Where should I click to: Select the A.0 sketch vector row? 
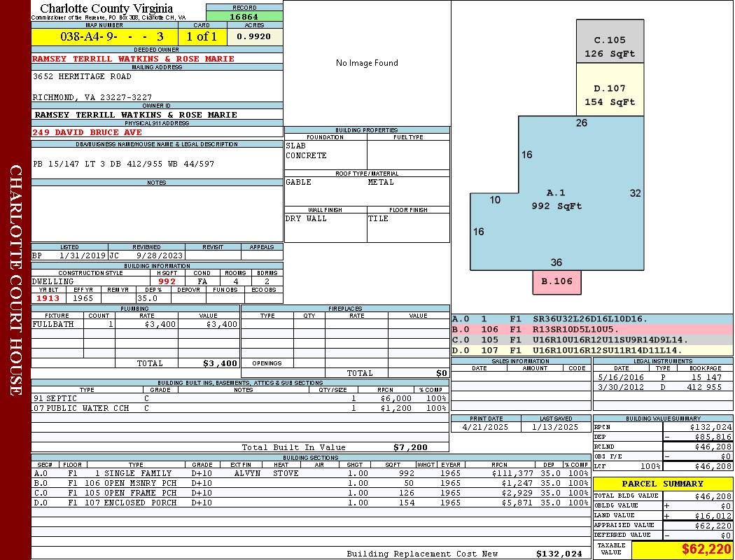click(x=592, y=319)
